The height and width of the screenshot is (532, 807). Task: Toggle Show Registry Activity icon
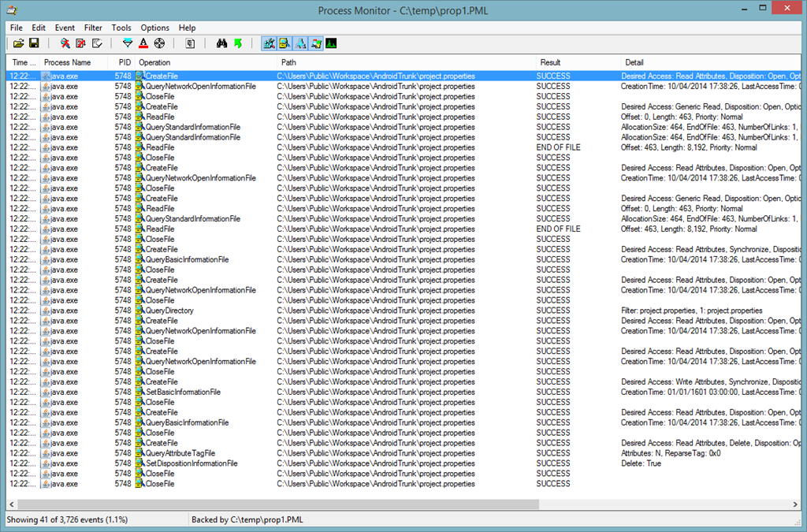click(269, 43)
